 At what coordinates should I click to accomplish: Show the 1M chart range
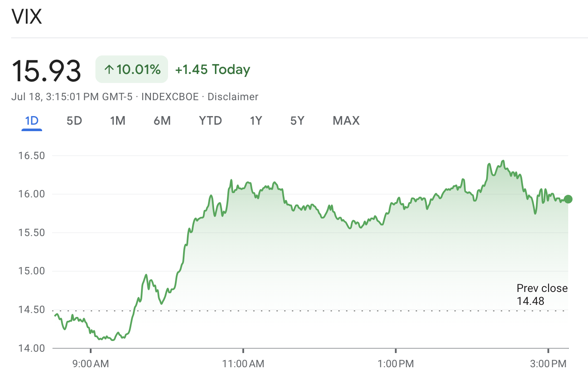(x=118, y=121)
